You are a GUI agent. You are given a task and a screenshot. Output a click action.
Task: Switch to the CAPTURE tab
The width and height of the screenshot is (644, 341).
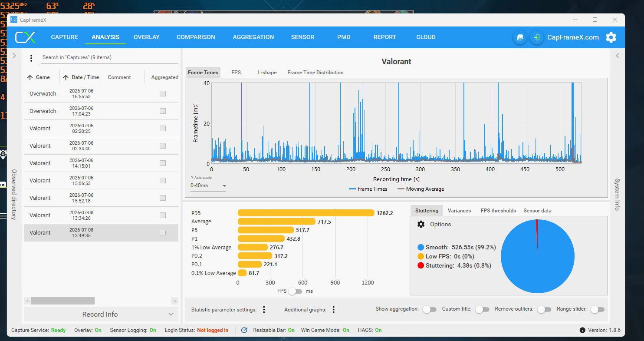(x=65, y=37)
